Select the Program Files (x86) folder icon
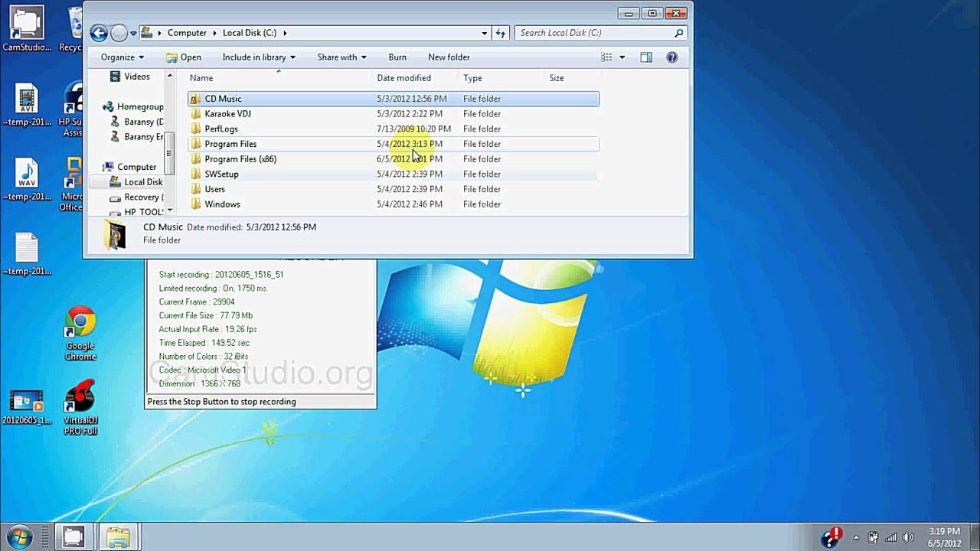 [x=195, y=159]
